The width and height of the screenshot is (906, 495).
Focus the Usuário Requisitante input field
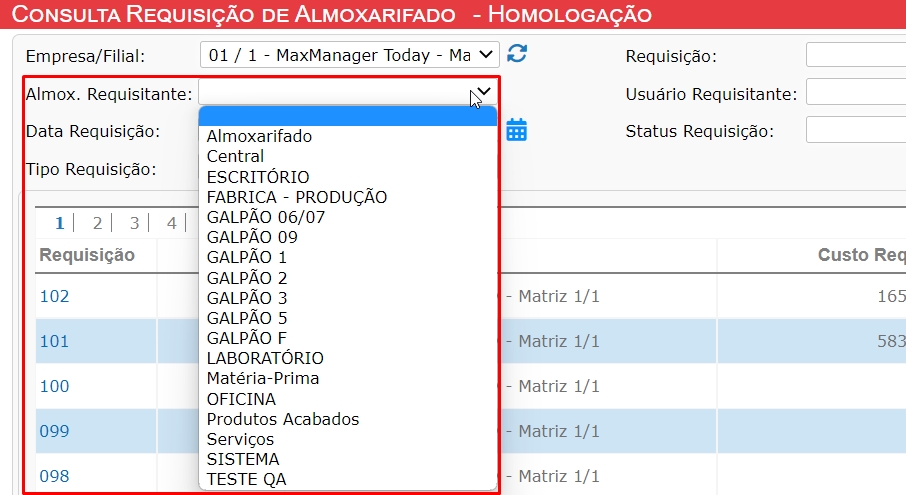click(856, 92)
